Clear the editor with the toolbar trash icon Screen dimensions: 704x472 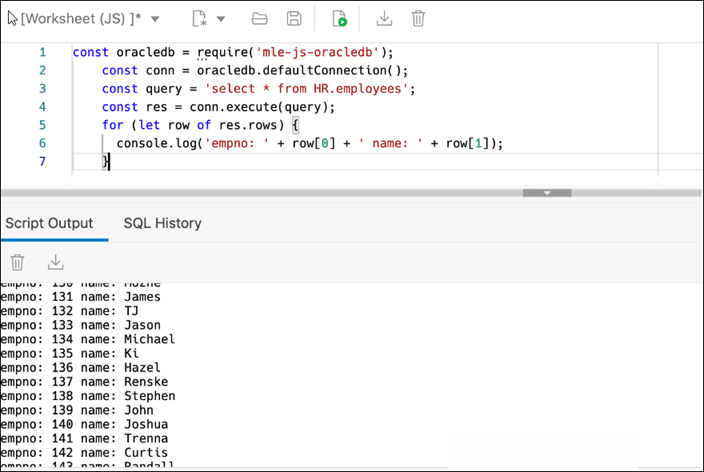point(418,19)
